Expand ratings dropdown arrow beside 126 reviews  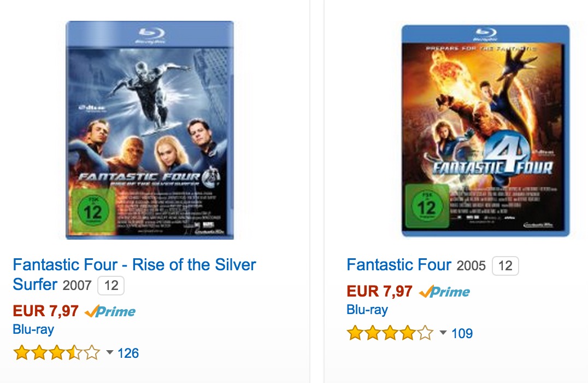click(109, 353)
